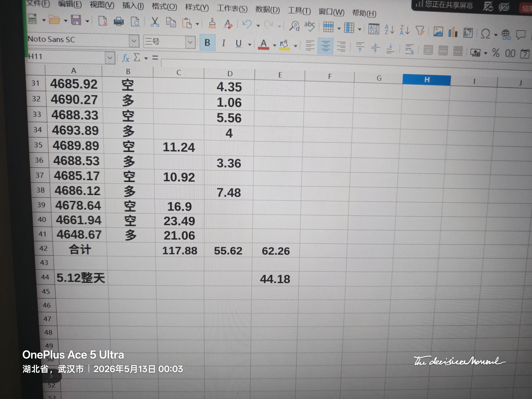
Task: Select row 42 header
Action: [44, 248]
